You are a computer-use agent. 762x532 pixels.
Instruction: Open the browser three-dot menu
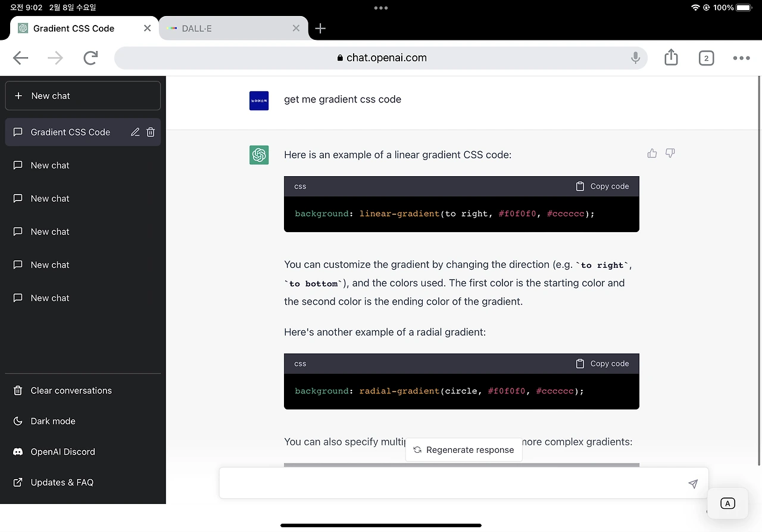click(x=742, y=58)
